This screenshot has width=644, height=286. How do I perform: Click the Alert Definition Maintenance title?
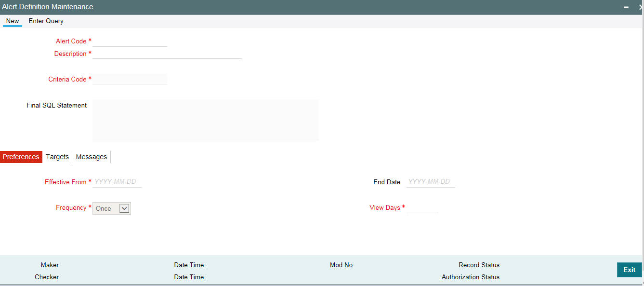coord(48,7)
